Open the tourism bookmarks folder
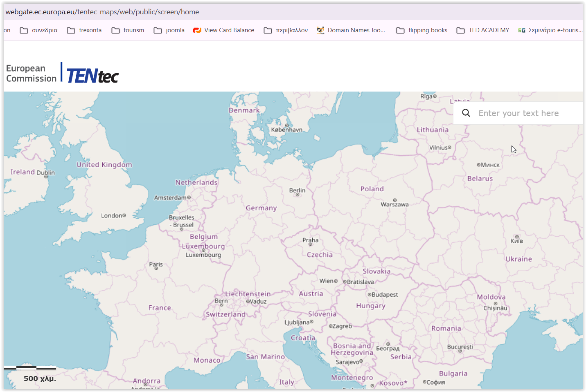 coord(128,30)
